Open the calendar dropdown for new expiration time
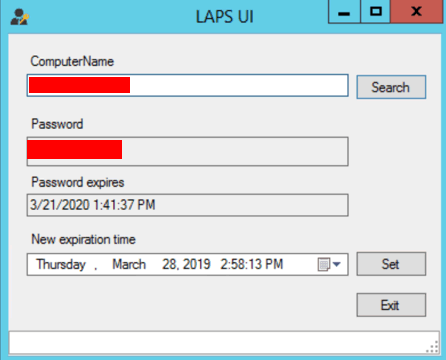Viewport: 446px width, 360px height. pyautogui.click(x=337, y=264)
